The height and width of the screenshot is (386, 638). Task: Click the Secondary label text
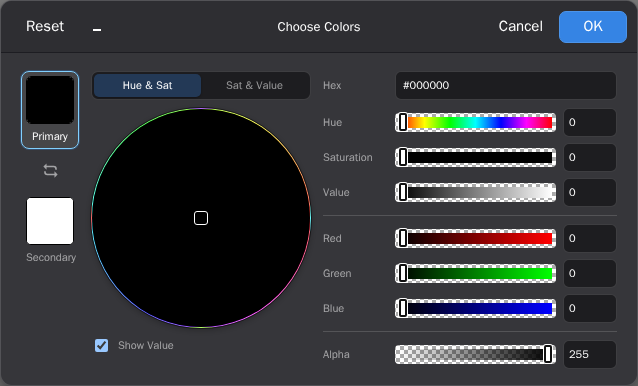coord(51,257)
